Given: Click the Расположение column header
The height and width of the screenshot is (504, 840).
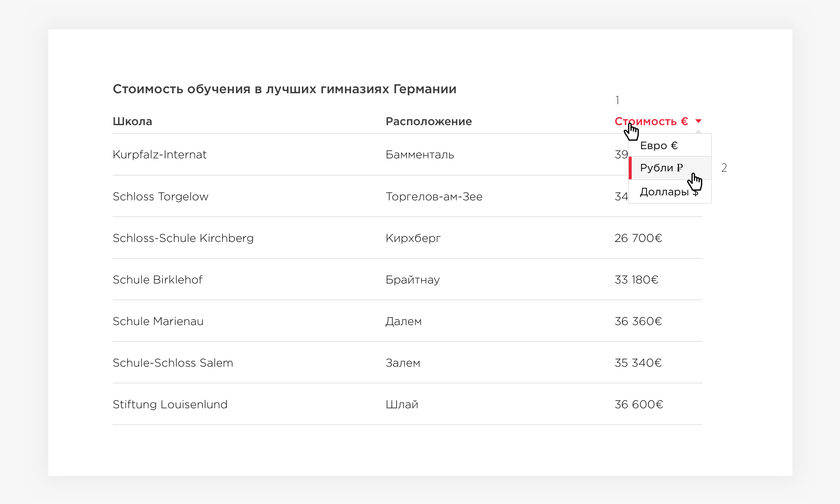Looking at the screenshot, I should click(x=428, y=121).
